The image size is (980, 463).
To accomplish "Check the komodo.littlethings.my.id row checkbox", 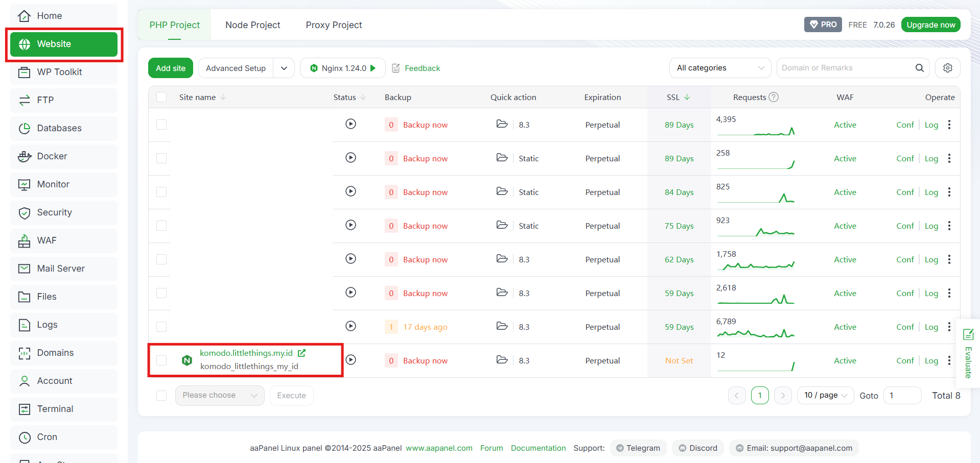I will pos(161,360).
